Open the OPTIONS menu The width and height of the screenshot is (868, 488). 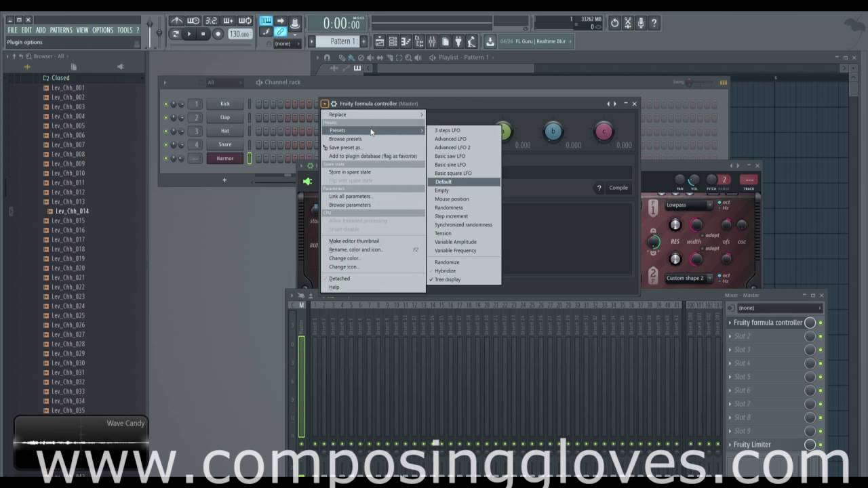click(x=102, y=30)
